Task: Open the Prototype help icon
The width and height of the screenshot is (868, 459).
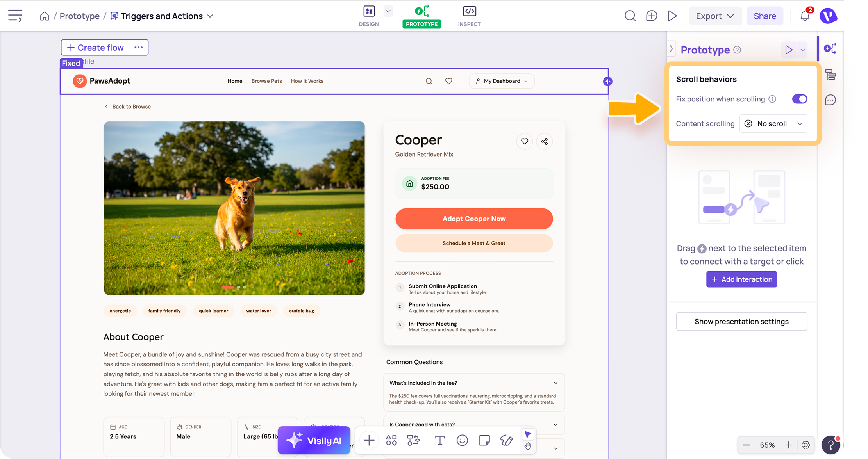Action: tap(737, 50)
